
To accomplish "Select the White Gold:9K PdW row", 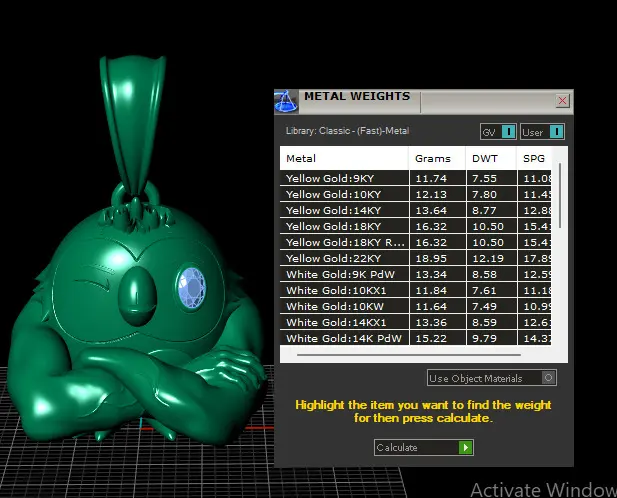I will tap(416, 274).
